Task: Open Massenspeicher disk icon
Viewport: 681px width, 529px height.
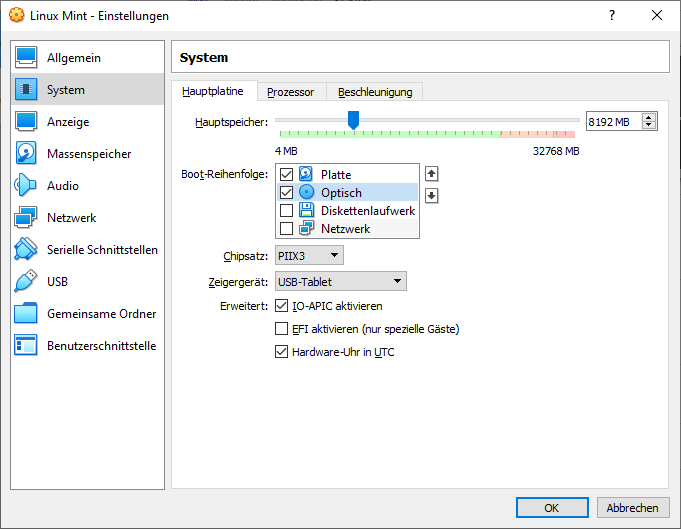Action: pyautogui.click(x=26, y=153)
